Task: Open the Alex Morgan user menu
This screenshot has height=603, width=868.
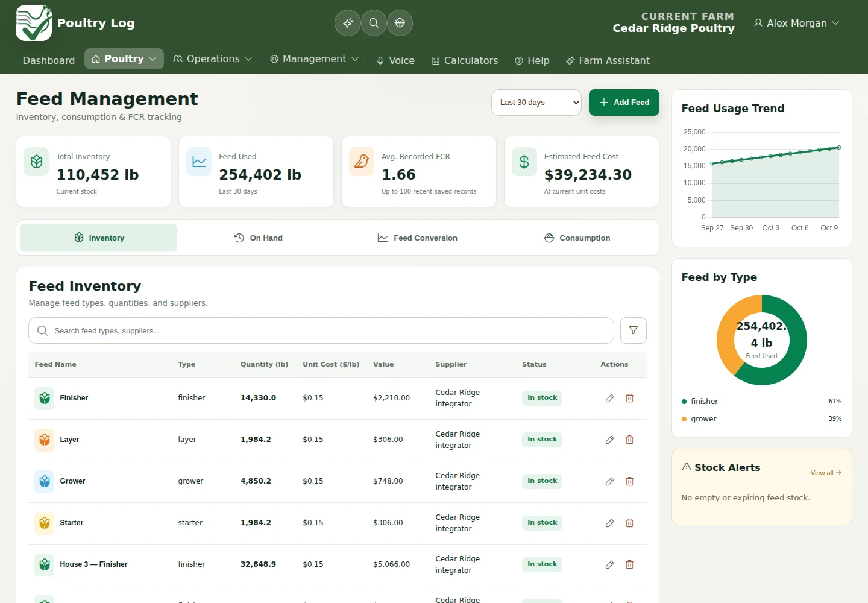Action: coord(796,23)
